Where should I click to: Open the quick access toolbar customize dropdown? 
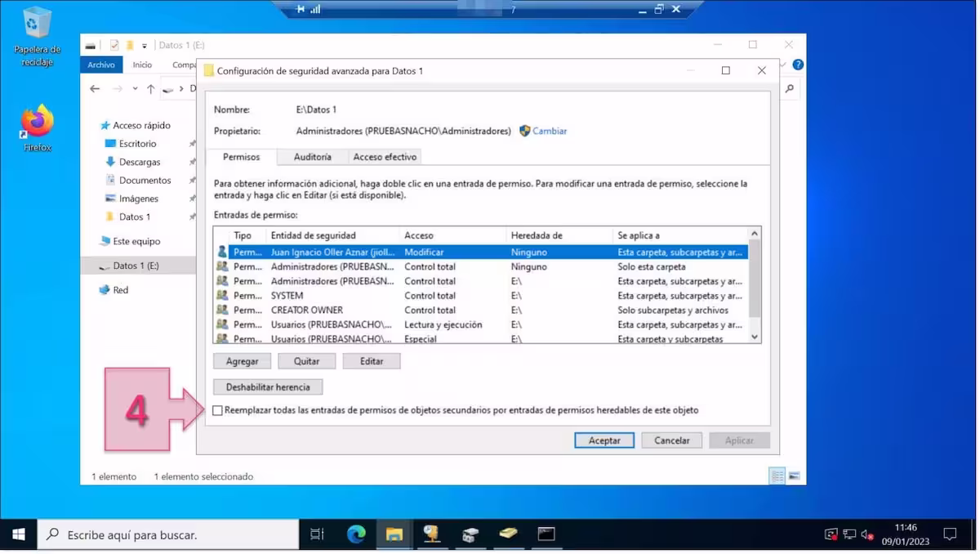(145, 45)
